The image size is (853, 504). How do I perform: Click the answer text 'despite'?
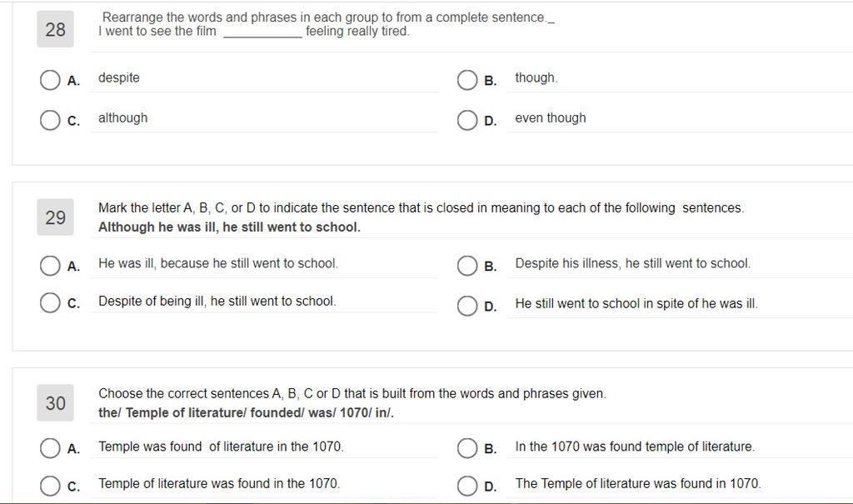119,77
